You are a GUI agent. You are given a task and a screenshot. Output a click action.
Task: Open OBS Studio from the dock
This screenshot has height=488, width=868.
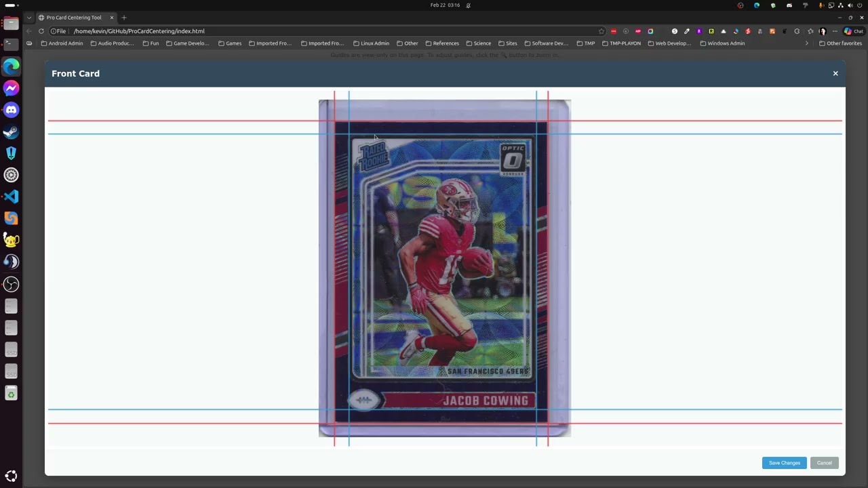(11, 284)
